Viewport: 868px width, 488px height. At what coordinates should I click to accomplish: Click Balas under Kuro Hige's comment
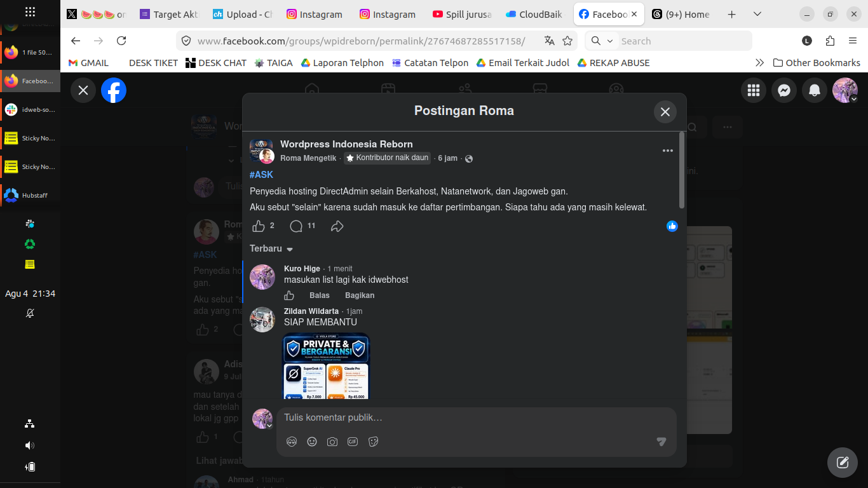[320, 295]
